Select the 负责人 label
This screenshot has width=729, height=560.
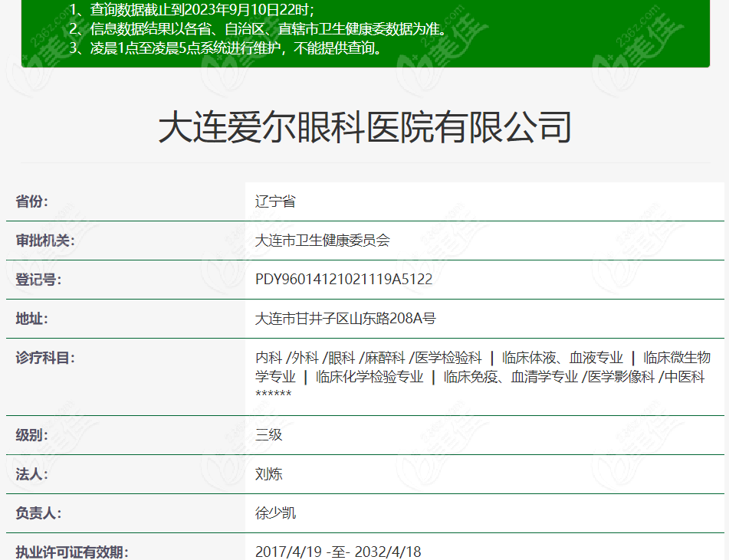pos(38,513)
